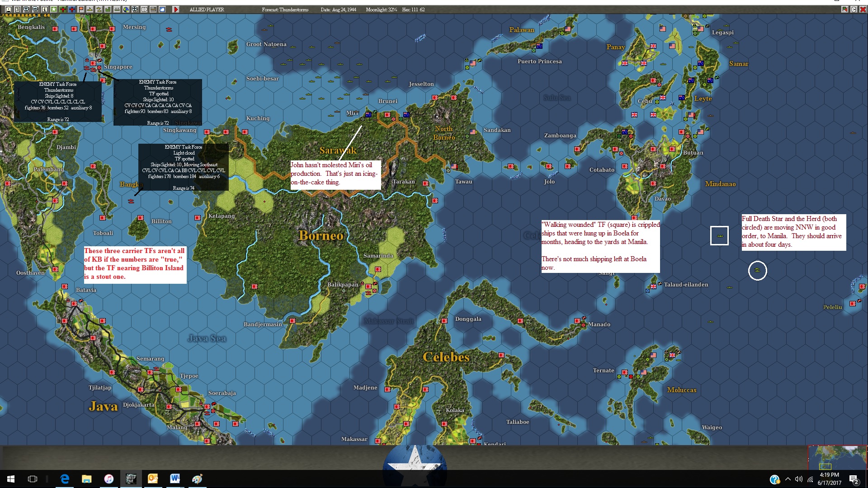
Task: Switch to Word in the taskbar
Action: [175, 479]
